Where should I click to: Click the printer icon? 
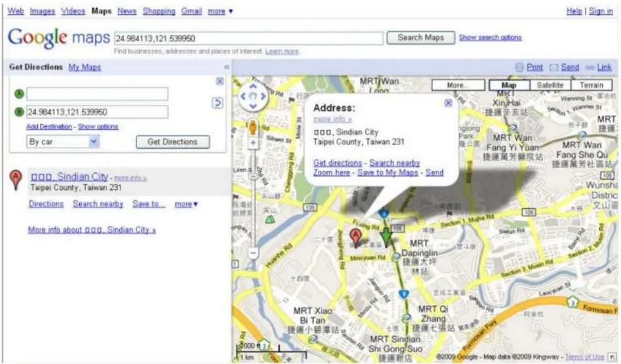519,68
